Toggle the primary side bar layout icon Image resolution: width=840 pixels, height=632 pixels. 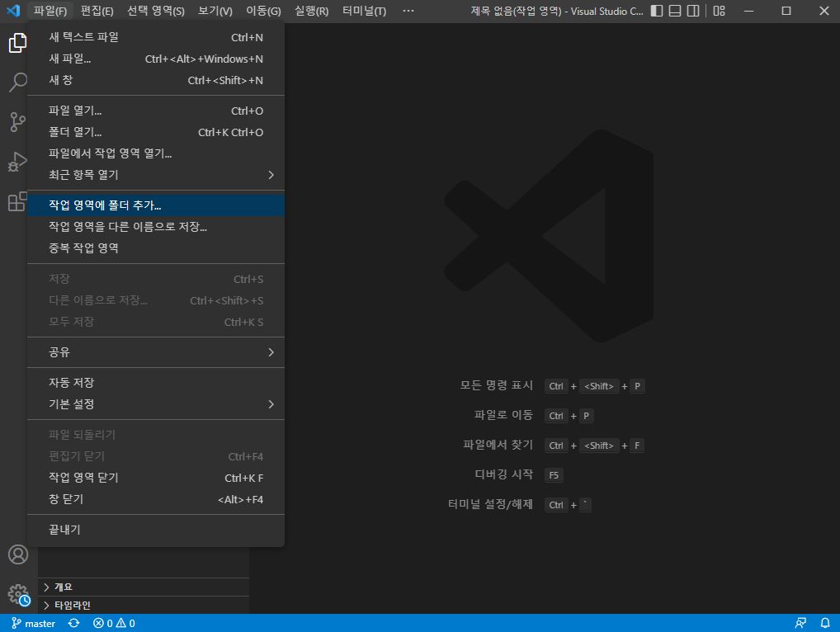pos(657,11)
